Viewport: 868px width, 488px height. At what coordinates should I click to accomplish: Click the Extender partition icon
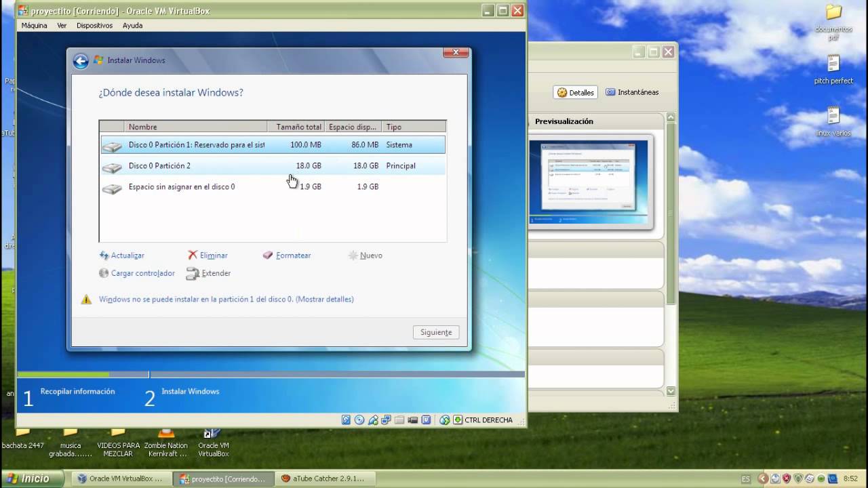tap(193, 274)
